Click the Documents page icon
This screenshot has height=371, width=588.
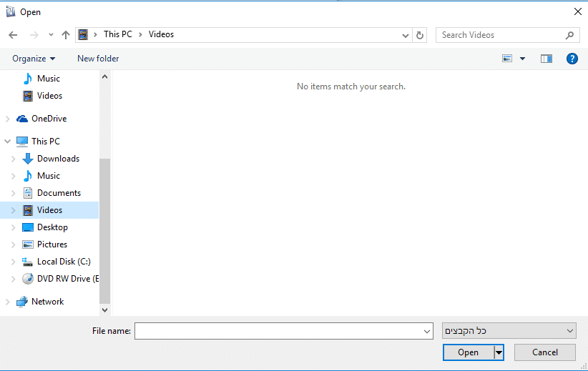point(28,193)
